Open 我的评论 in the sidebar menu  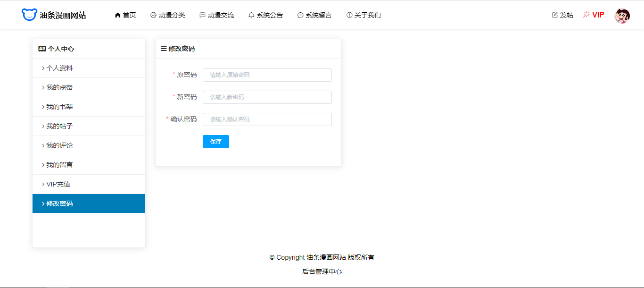click(x=59, y=145)
